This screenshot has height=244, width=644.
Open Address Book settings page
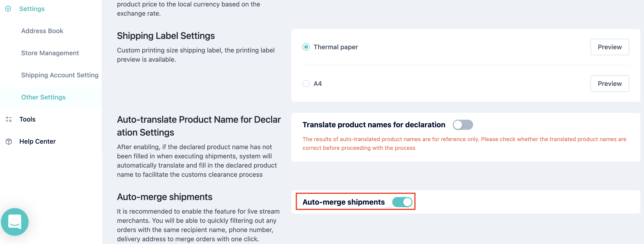click(x=42, y=31)
